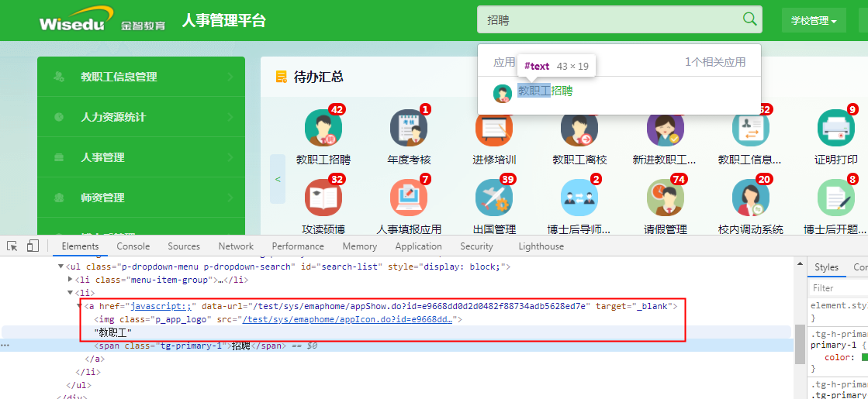868x399 pixels.
Task: Open the 年度考核 app icon
Action: coord(409,128)
